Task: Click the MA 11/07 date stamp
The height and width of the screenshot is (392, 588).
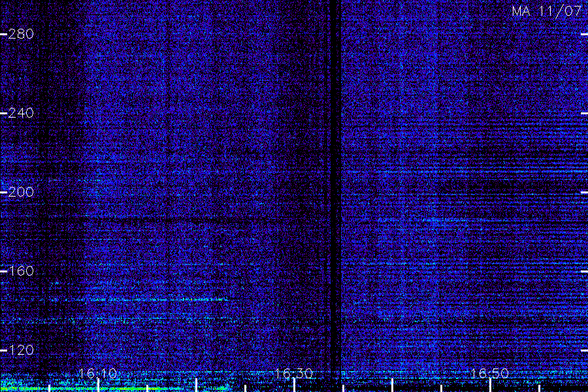Action: [546, 11]
